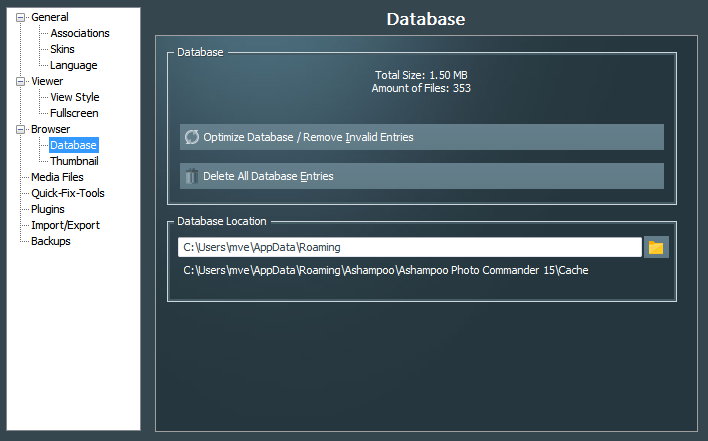Collapse the Viewer tree node
Image resolution: width=708 pixels, height=441 pixels.
[x=21, y=81]
